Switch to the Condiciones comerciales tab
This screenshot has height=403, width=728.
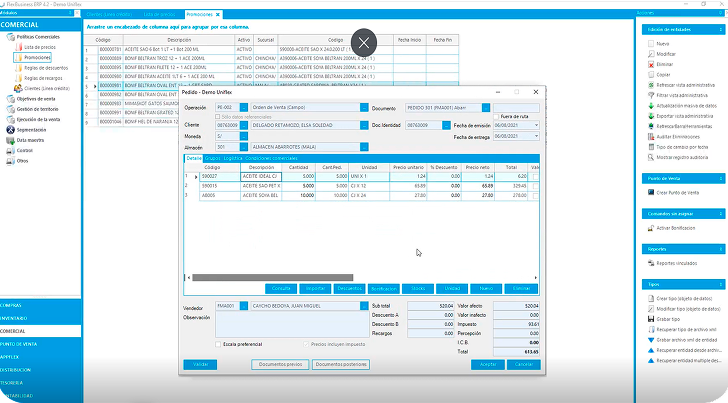point(270,157)
